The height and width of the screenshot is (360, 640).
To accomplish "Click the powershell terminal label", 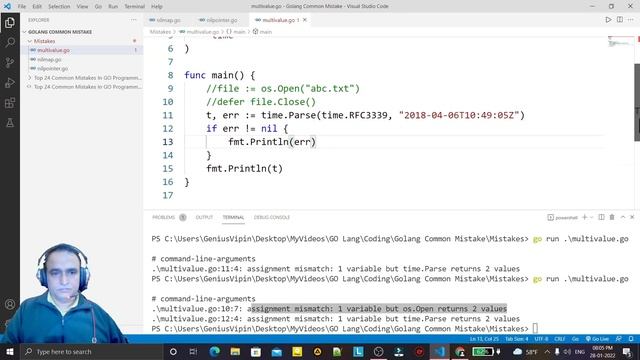I will (563, 217).
